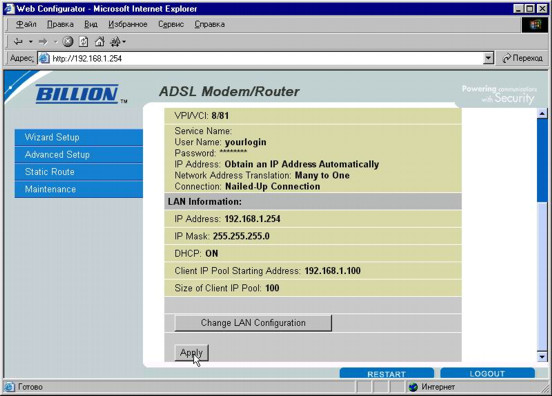Open the Избранное menu
Viewport: 552px width, 396px height.
coord(128,24)
